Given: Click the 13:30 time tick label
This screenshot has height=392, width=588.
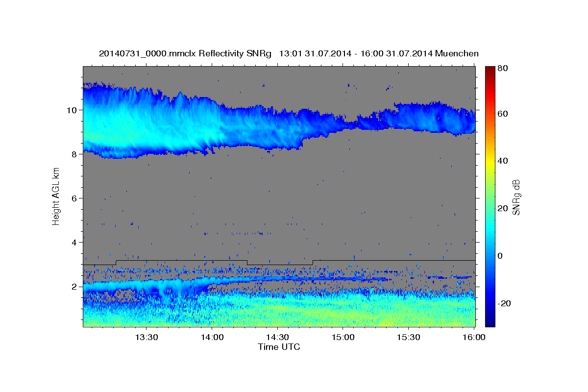Looking at the screenshot, I should tap(146, 337).
